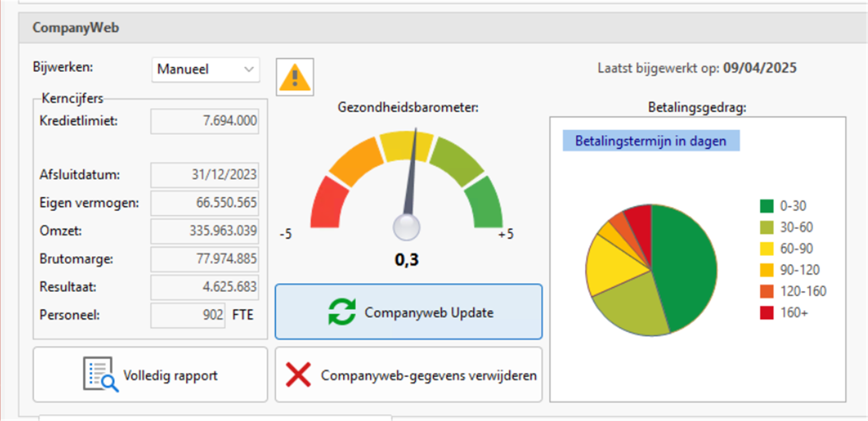Click the Betalingstermijn in dagen chart title
This screenshot has height=421, width=868.
coord(651,141)
